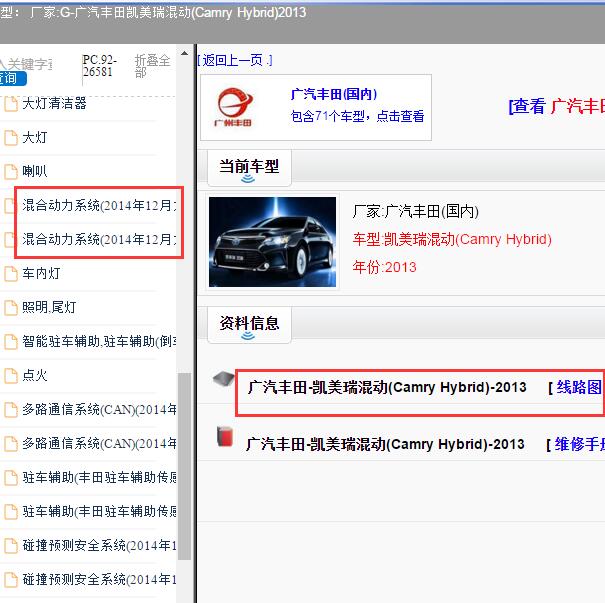Click the 查看 广汽丰田 link
The width and height of the screenshot is (605, 603).
(x=557, y=106)
